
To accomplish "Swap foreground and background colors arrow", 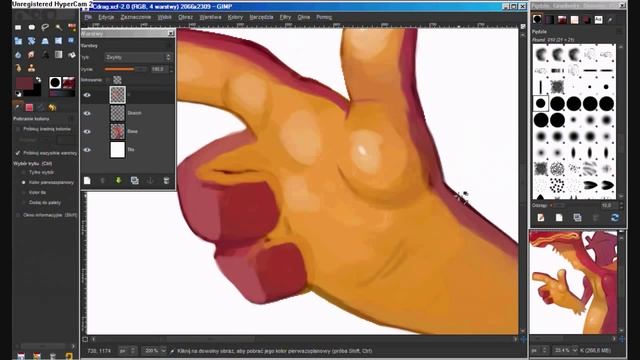I will [x=38, y=79].
